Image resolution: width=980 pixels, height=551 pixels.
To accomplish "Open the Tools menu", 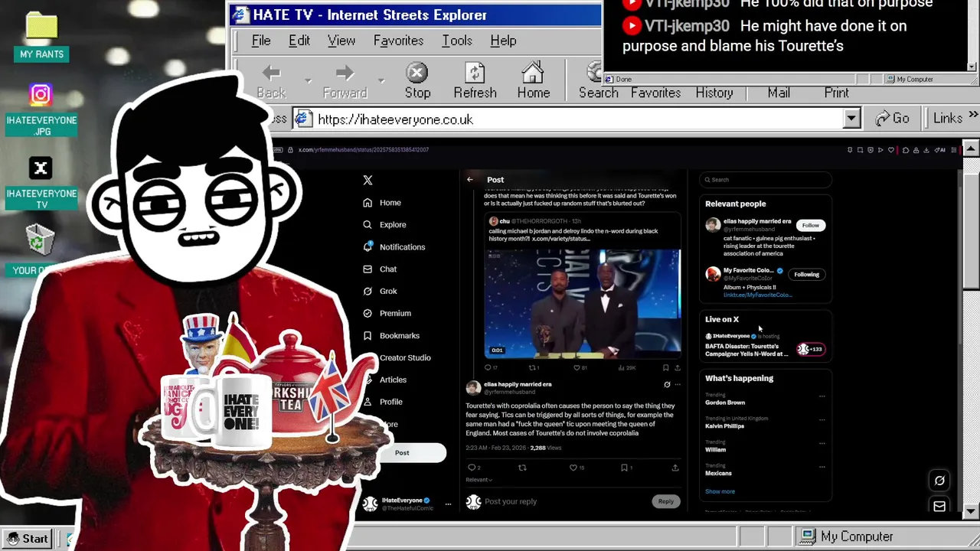I will pyautogui.click(x=457, y=41).
